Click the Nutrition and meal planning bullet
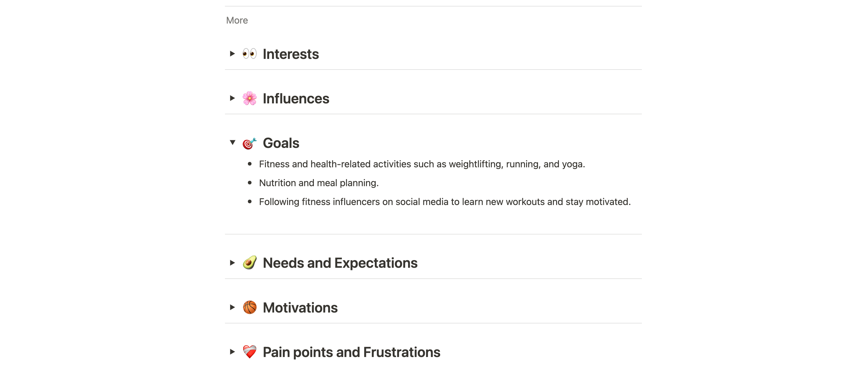This screenshot has height=390, width=868. [318, 183]
